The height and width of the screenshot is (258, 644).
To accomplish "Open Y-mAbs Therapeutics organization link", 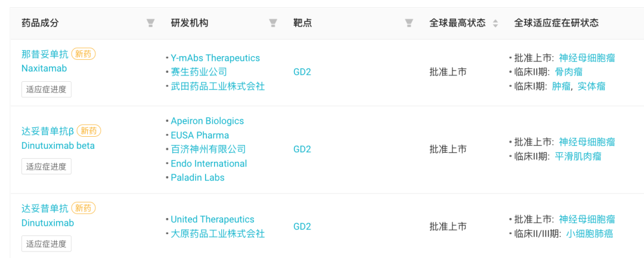I will click(215, 58).
